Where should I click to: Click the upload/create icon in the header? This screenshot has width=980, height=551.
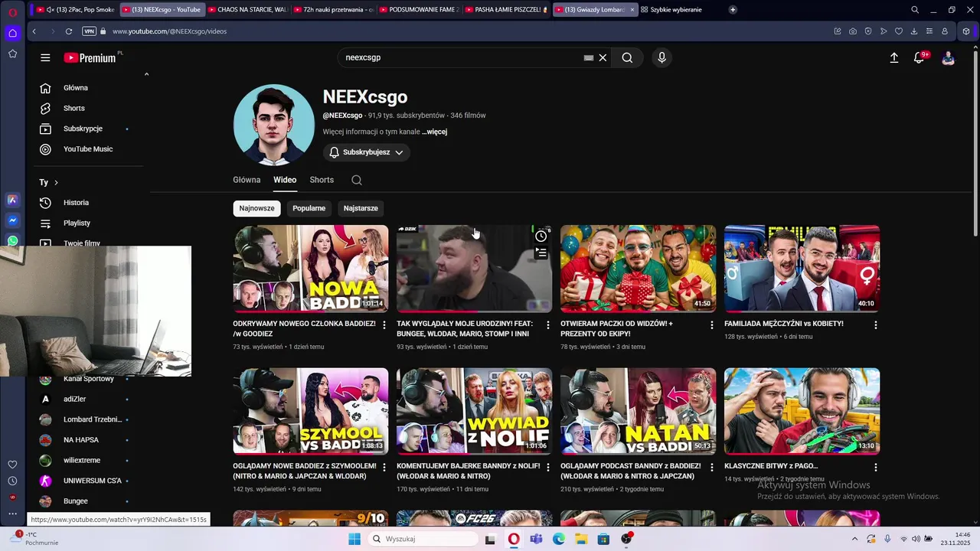(893, 57)
